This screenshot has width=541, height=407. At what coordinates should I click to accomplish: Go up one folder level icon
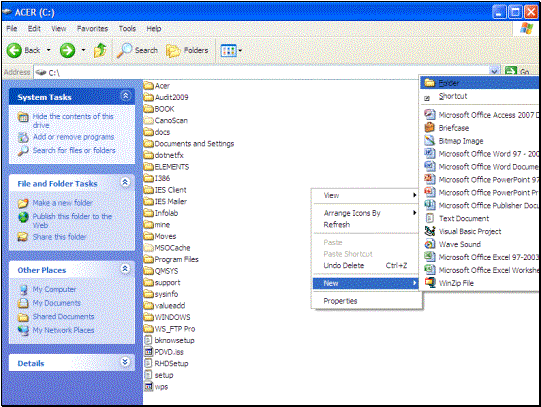click(x=100, y=50)
